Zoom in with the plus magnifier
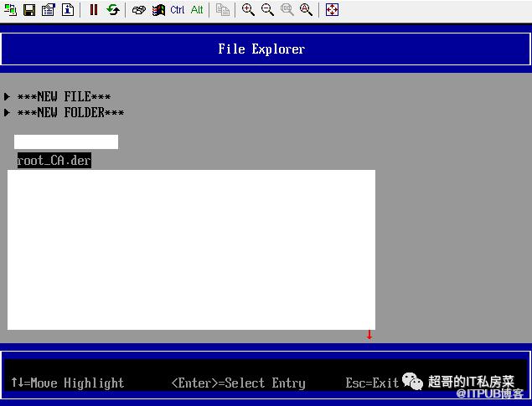This screenshot has width=532, height=406. pos(248,10)
